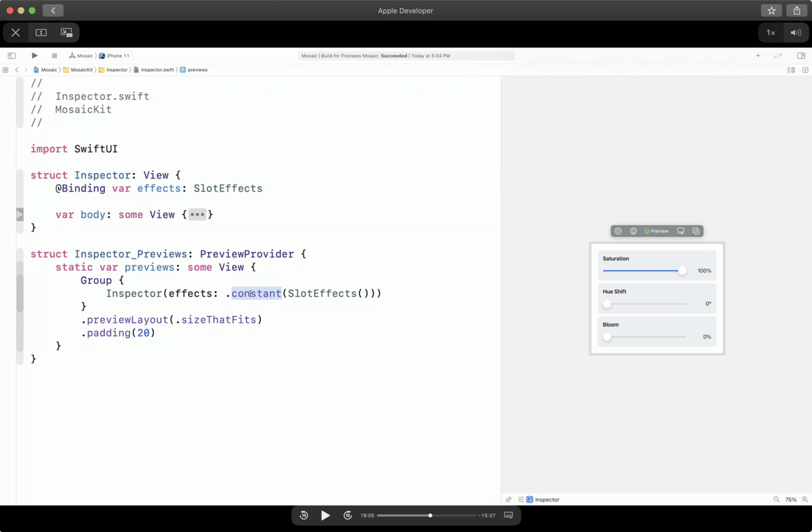The image size is (812, 532).
Task: Navigate back in editor history
Action: point(17,70)
